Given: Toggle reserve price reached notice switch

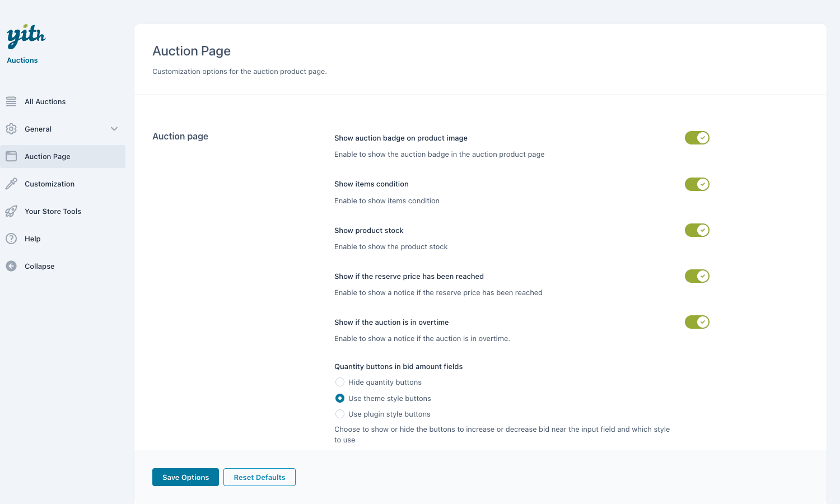Looking at the screenshot, I should (x=697, y=276).
